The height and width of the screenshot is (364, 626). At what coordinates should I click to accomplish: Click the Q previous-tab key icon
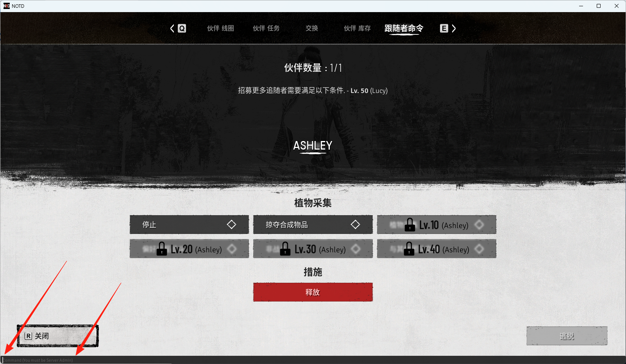click(182, 29)
